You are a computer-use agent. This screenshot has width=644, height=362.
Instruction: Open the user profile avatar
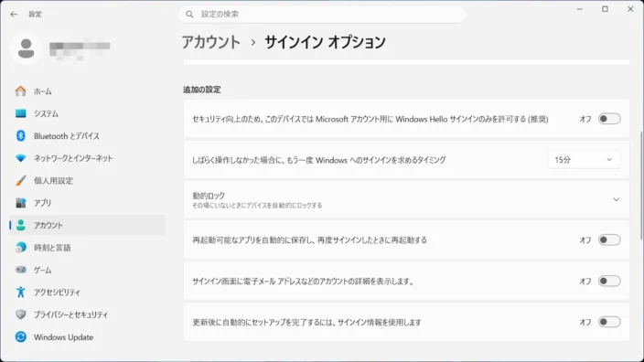pos(26,48)
